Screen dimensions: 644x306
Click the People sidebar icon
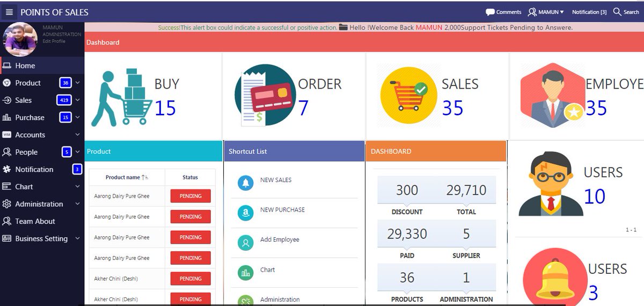click(7, 152)
